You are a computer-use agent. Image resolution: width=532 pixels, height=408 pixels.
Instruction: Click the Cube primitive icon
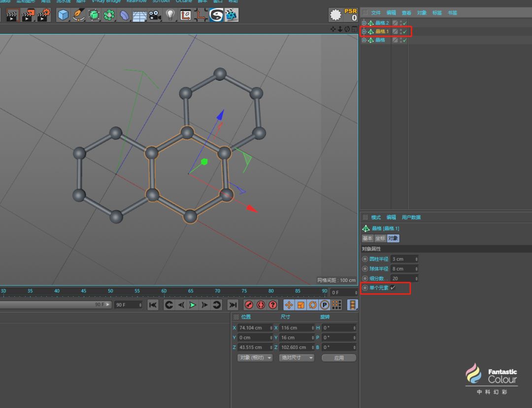point(63,15)
